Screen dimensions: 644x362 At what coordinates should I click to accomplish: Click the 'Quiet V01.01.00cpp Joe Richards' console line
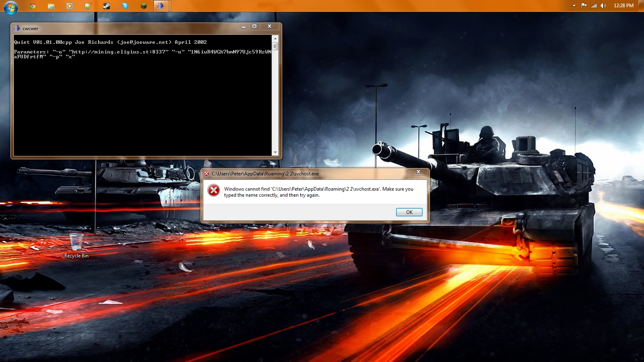[110, 42]
